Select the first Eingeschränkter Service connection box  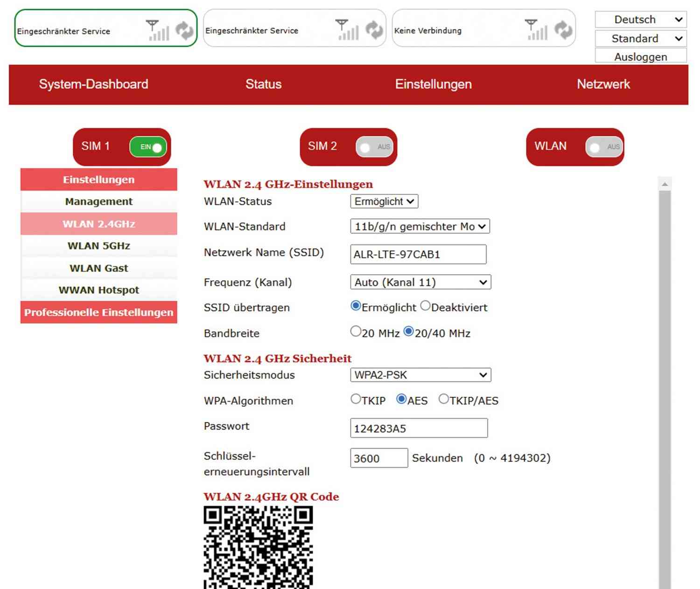pyautogui.click(x=106, y=28)
